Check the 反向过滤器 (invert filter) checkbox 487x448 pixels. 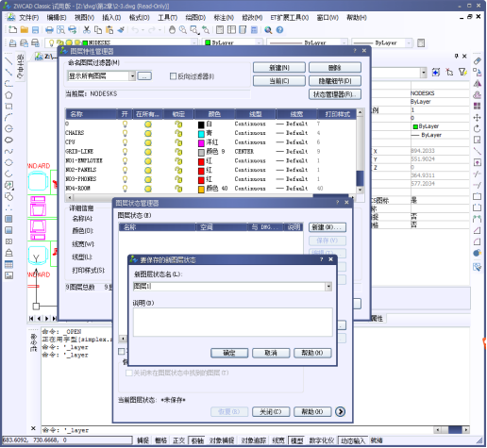click(x=173, y=76)
